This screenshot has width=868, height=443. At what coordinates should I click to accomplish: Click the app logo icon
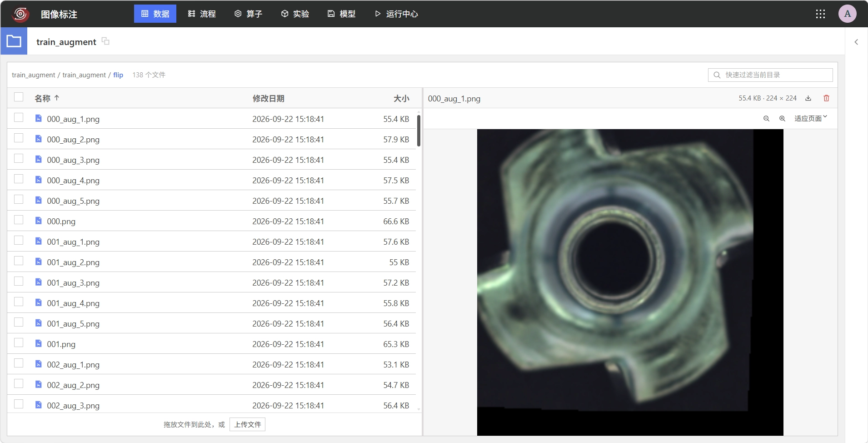[x=20, y=14]
